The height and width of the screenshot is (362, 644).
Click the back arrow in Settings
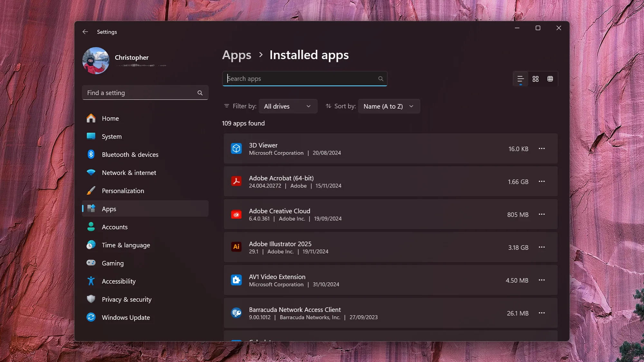[85, 32]
